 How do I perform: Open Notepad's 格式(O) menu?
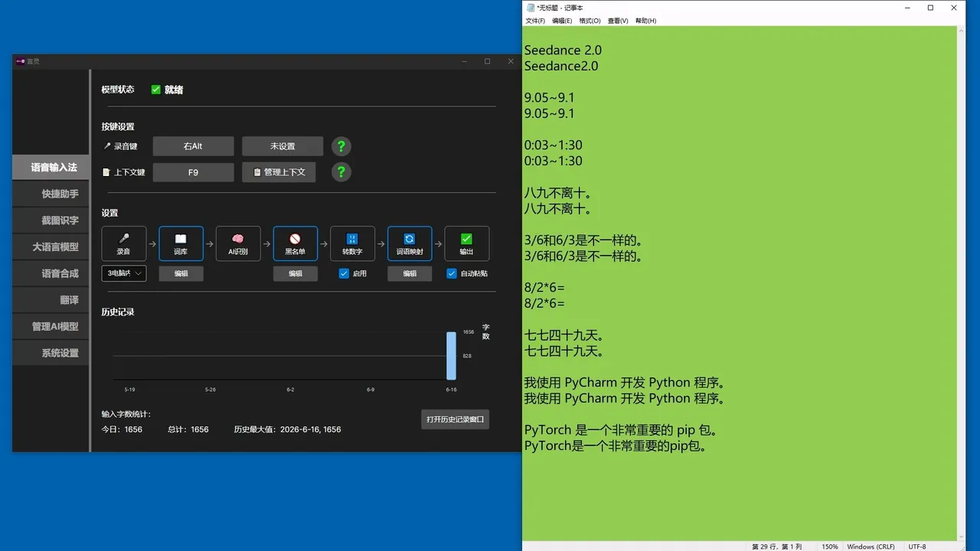pyautogui.click(x=590, y=21)
